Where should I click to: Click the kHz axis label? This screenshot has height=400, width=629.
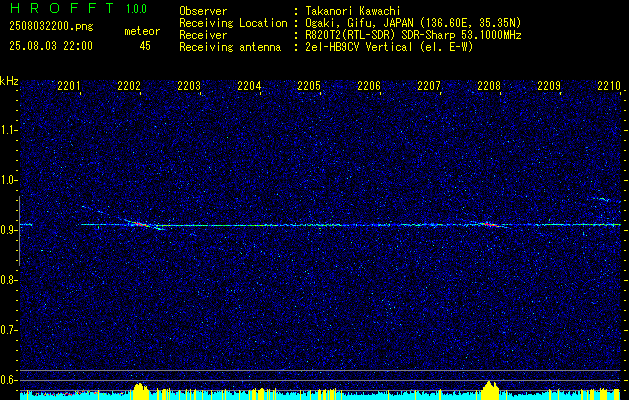click(9, 81)
